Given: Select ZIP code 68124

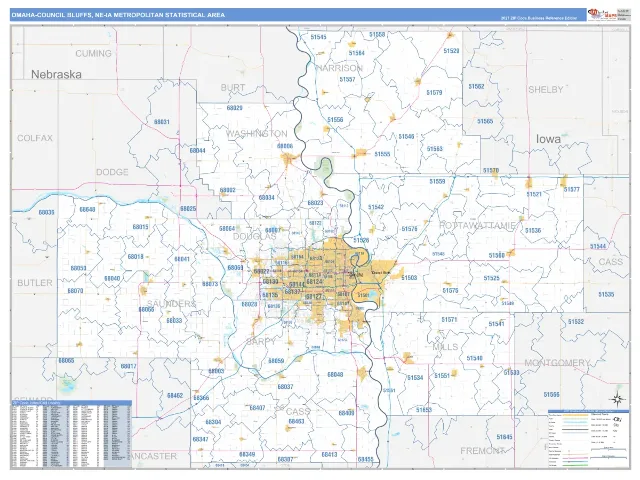Looking at the screenshot, I should pos(314,282).
